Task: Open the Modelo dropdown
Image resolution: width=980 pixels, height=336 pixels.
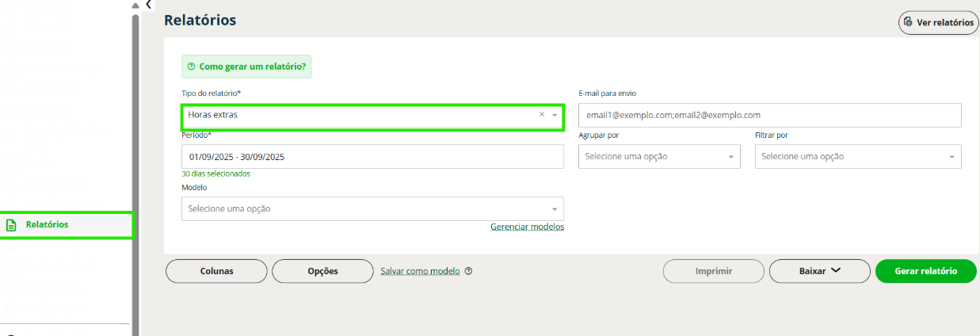Action: (x=372, y=209)
